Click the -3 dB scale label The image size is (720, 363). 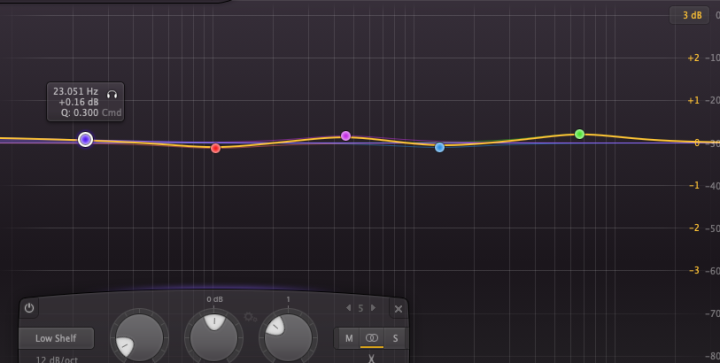(x=694, y=270)
